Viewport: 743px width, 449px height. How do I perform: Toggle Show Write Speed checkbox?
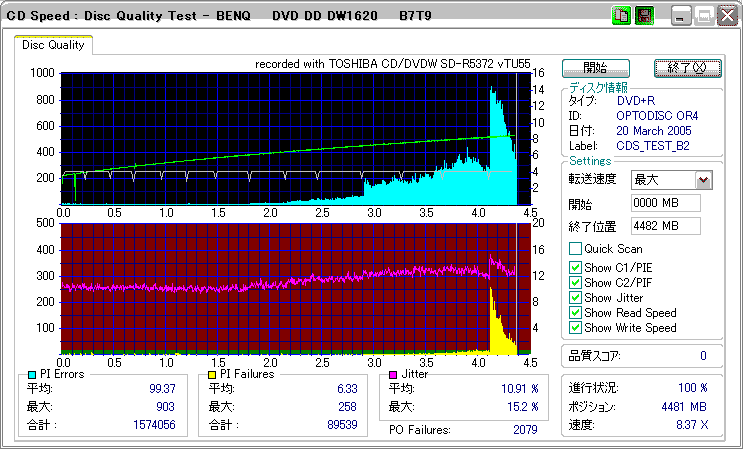pyautogui.click(x=575, y=328)
